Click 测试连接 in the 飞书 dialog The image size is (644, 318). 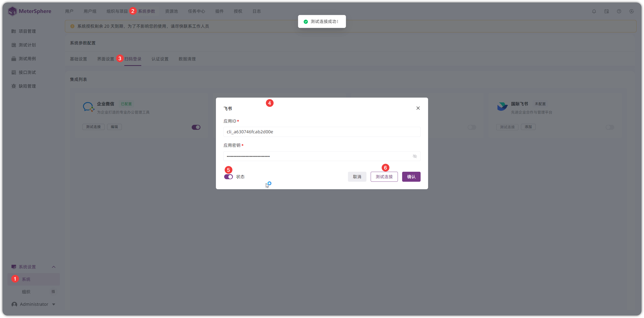tap(384, 177)
